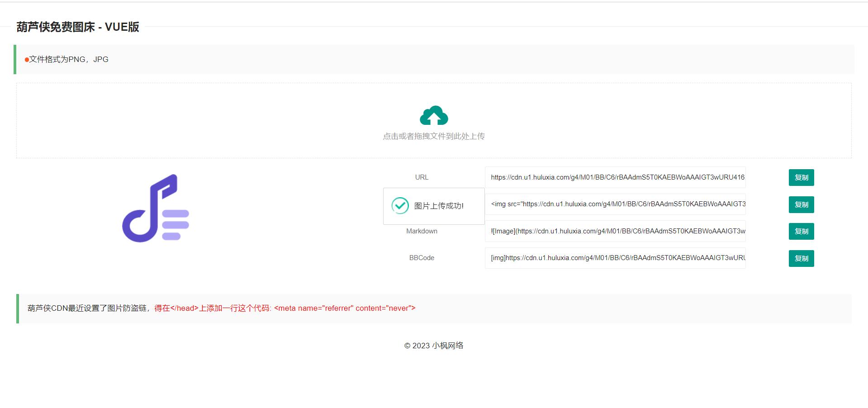This screenshot has height=408, width=868.
Task: Focus the URL input field
Action: point(615,177)
